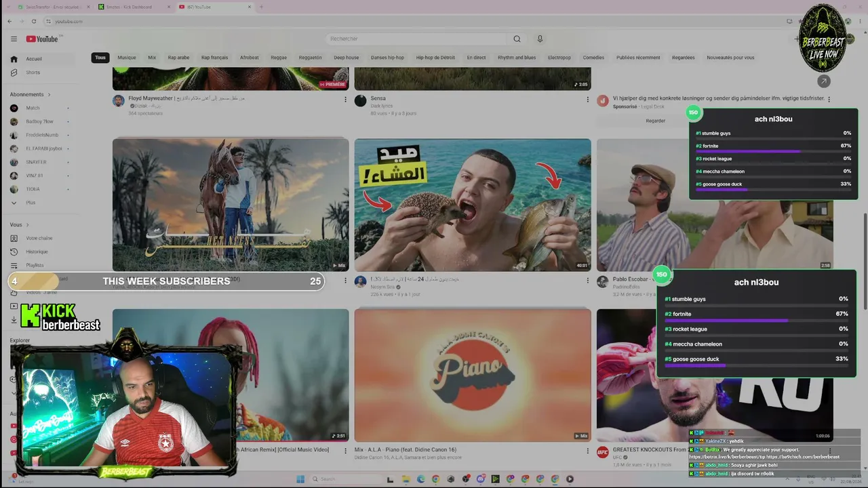
Task: Open Discord from the taskbar
Action: pos(481,479)
